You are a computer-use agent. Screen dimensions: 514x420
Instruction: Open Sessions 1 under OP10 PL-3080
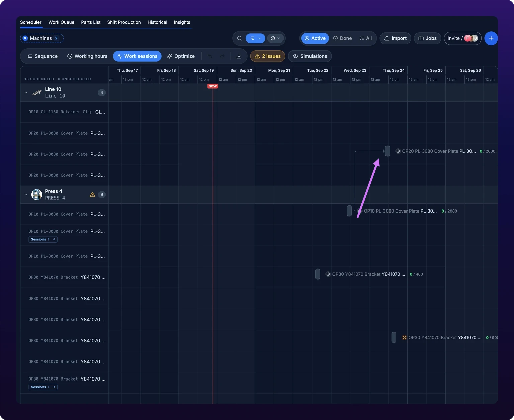pos(43,239)
